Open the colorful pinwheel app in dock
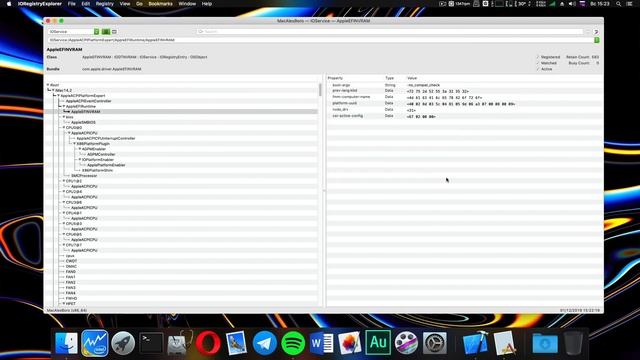Screen dimensions: 640x360 [x=350, y=343]
